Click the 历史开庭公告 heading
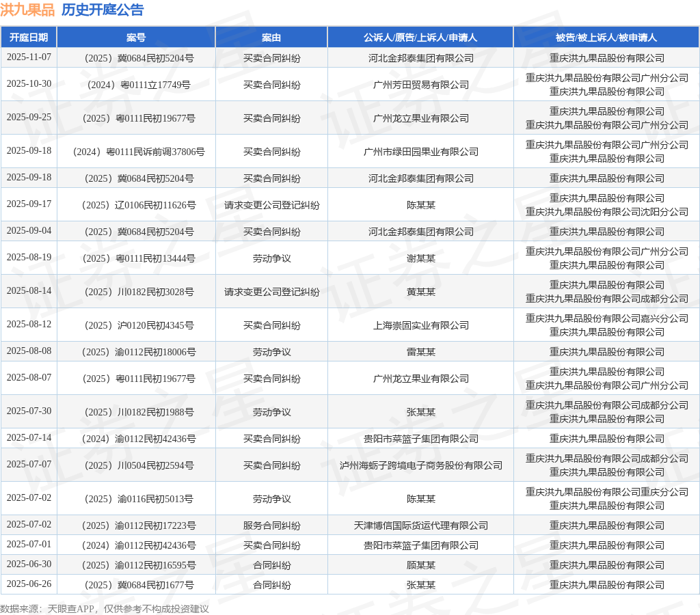This screenshot has height=615, width=700. tap(103, 10)
